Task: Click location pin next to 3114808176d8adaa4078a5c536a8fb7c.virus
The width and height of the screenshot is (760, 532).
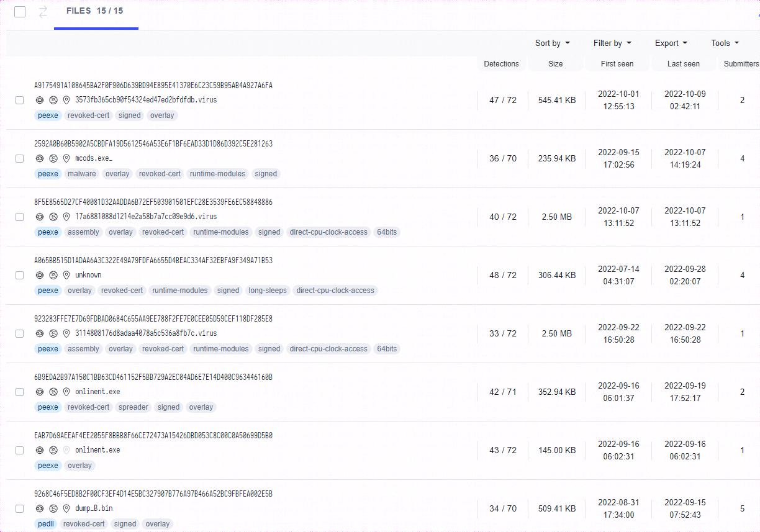Action: 66,333
